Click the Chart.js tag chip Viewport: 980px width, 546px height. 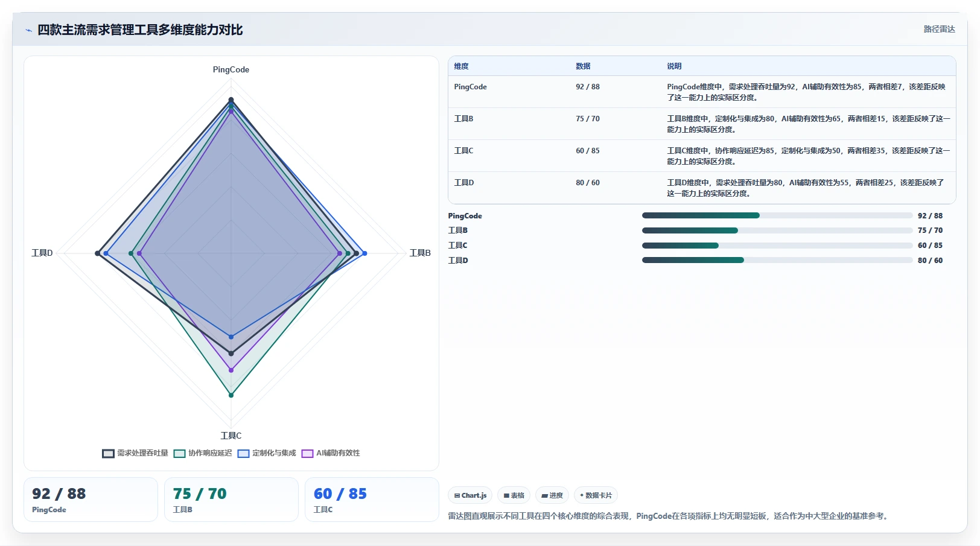tap(470, 495)
